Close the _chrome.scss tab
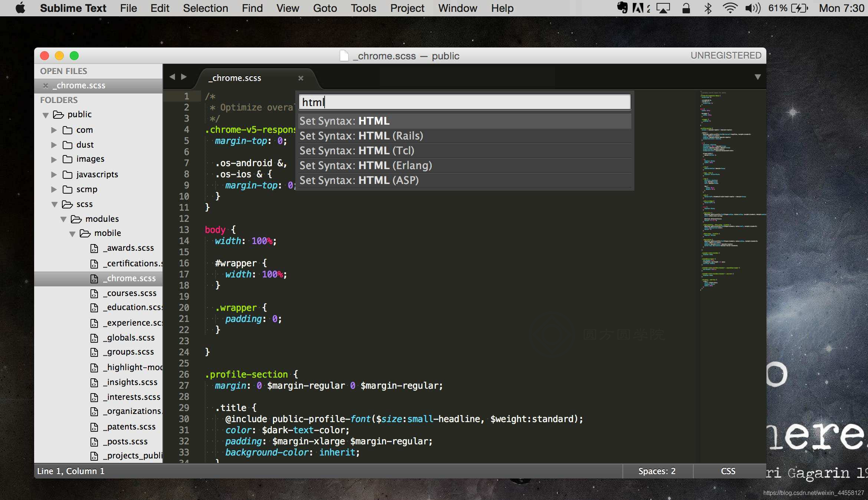Screen dimensions: 868x500 click(x=301, y=78)
